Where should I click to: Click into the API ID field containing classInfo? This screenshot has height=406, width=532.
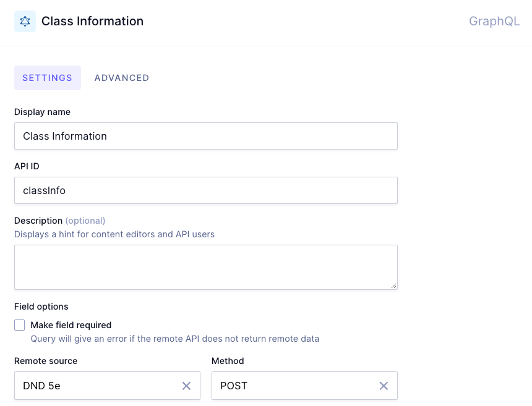point(205,190)
